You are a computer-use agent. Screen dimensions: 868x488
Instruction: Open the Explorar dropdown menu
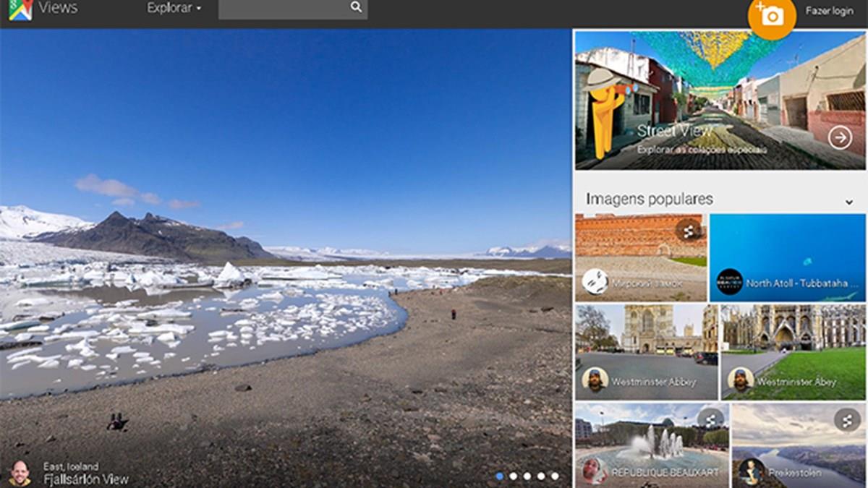[x=174, y=9]
